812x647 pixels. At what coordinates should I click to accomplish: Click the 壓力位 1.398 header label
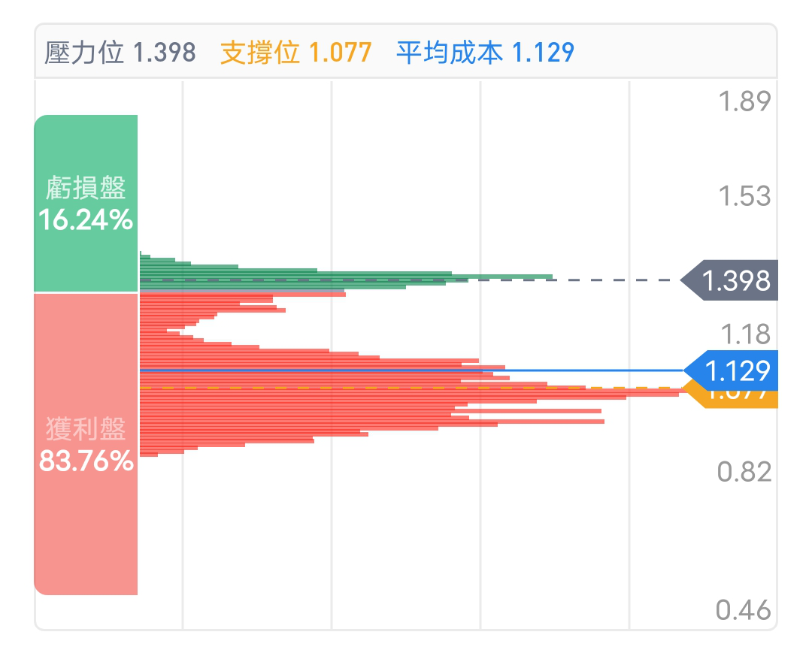point(120,53)
